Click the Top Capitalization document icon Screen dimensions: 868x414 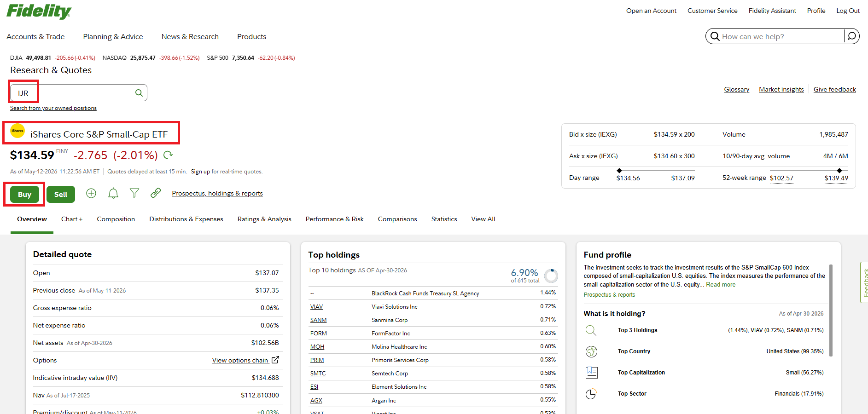pyautogui.click(x=591, y=373)
